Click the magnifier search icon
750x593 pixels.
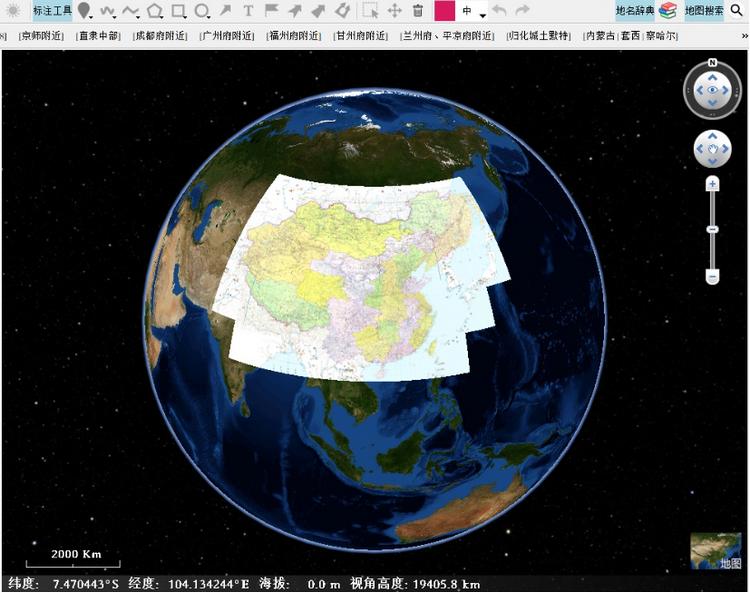pyautogui.click(x=736, y=10)
